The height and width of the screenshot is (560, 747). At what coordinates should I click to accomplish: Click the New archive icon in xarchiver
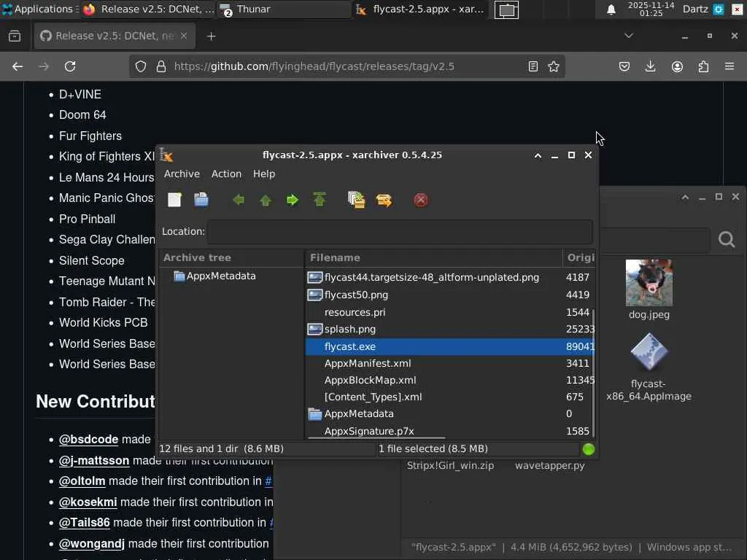pos(175,200)
